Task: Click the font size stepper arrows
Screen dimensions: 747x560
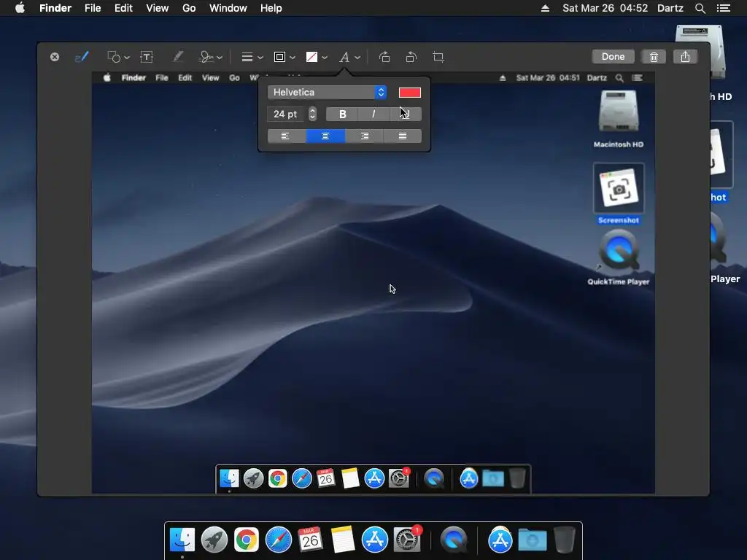Action: pos(312,114)
